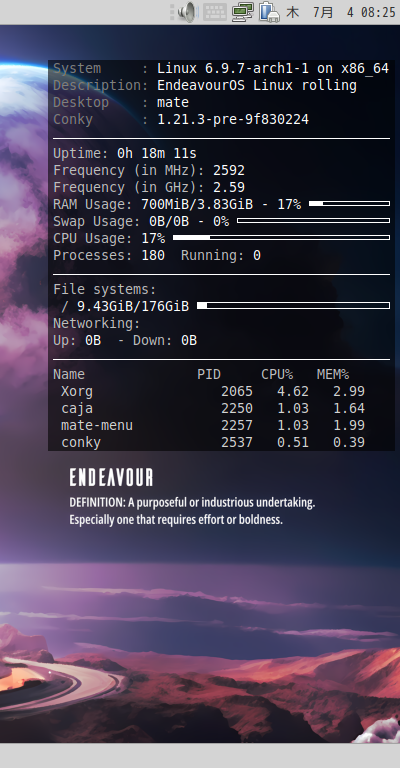The width and height of the screenshot is (400, 768).
Task: Select the conky process row name
Action: tap(81, 442)
